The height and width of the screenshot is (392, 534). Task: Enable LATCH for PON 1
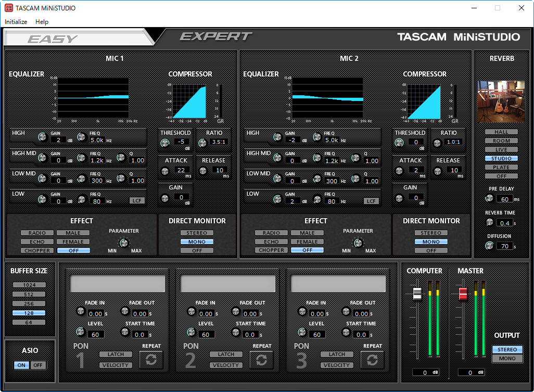[116, 354]
